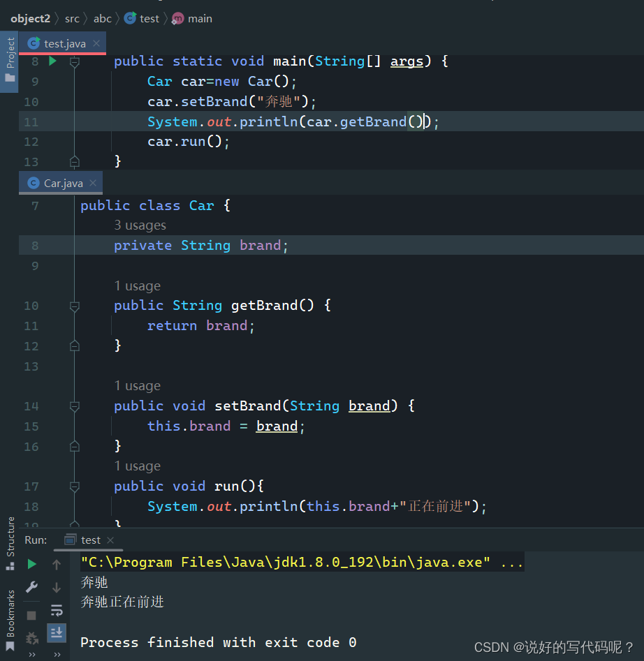Rerun test with the green play button

tap(31, 564)
